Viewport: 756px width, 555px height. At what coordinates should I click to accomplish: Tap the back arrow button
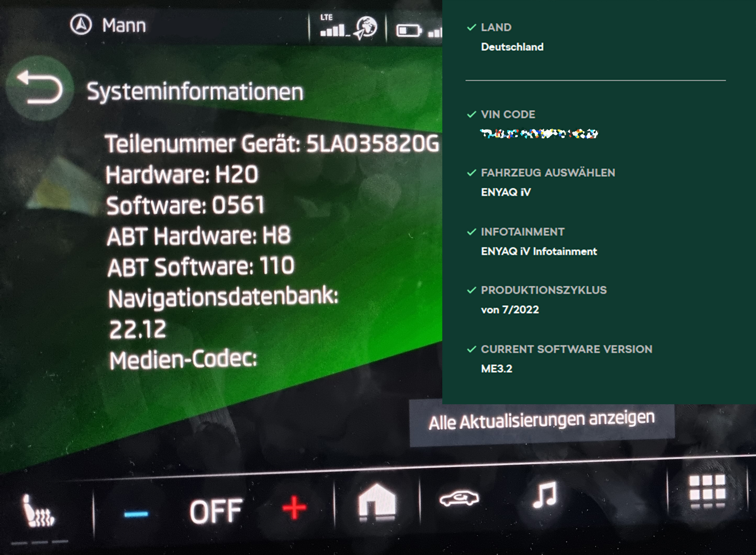pos(40,88)
